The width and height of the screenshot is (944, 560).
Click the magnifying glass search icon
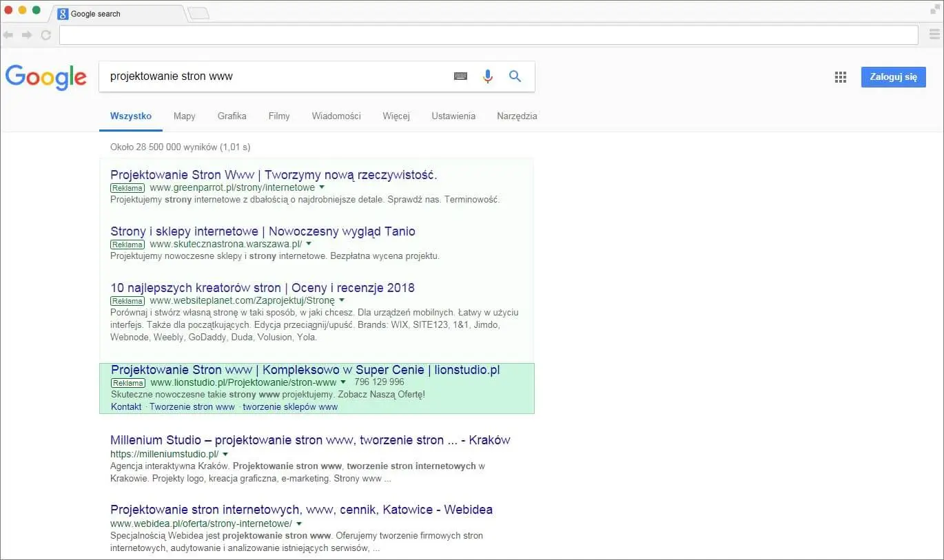tap(515, 76)
